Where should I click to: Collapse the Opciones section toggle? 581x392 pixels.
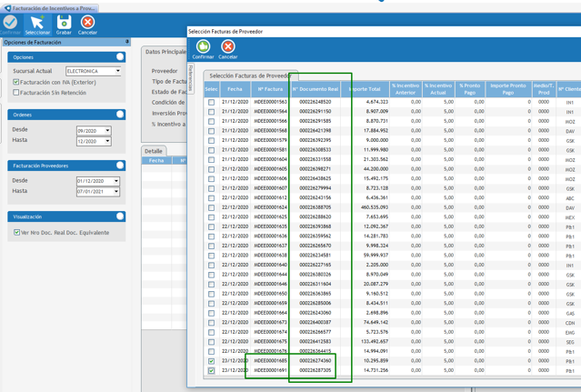pos(119,57)
